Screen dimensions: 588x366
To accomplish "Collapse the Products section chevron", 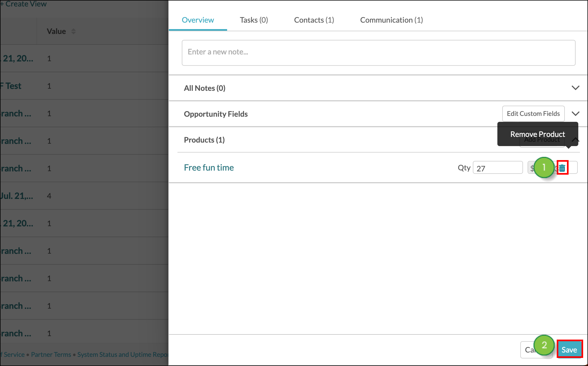I will pos(575,140).
